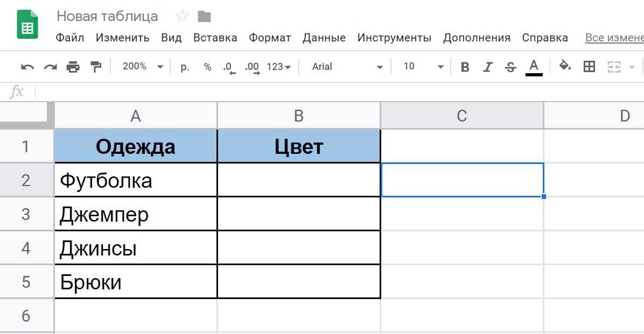Format as currency with р. button

185,67
